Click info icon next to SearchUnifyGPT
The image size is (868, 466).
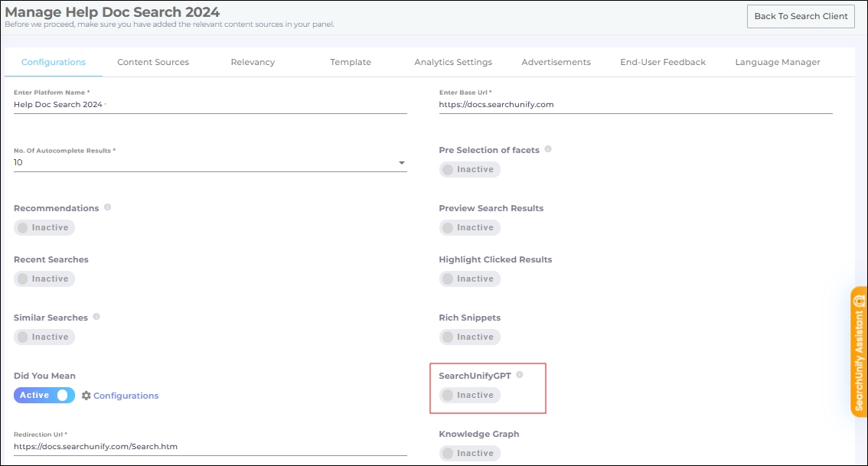[x=520, y=375]
